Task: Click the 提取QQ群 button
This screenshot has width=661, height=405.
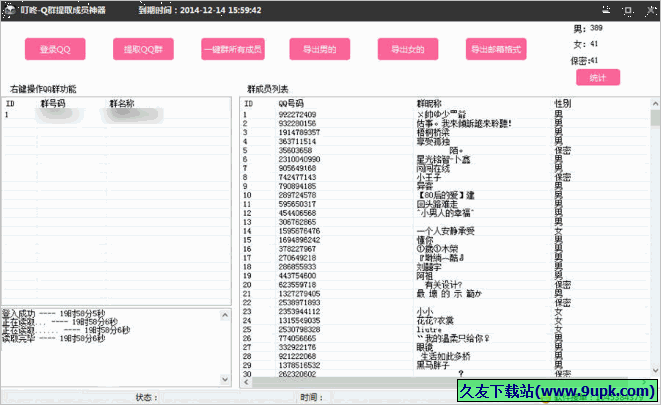Action: tap(143, 49)
